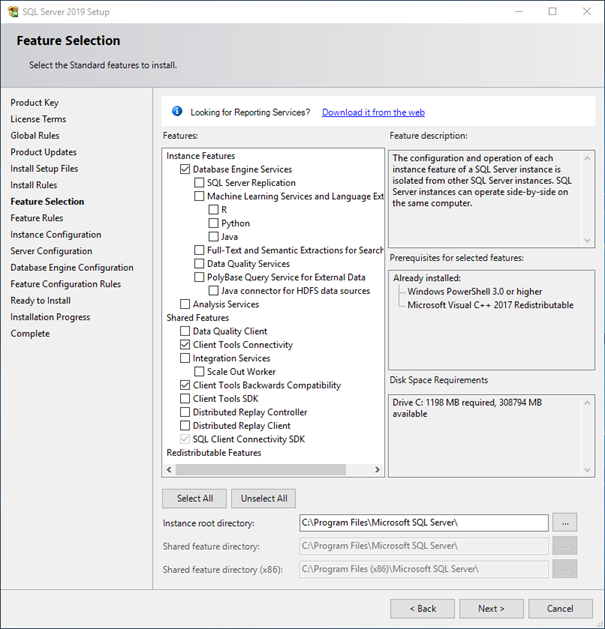The width and height of the screenshot is (605, 629).
Task: Click the disk space scroll down arrow
Action: point(587,470)
